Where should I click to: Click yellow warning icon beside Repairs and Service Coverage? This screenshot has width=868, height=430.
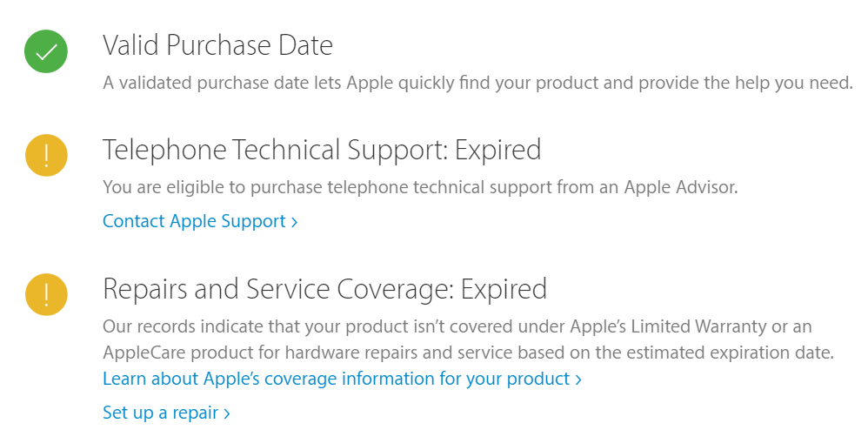click(46, 294)
